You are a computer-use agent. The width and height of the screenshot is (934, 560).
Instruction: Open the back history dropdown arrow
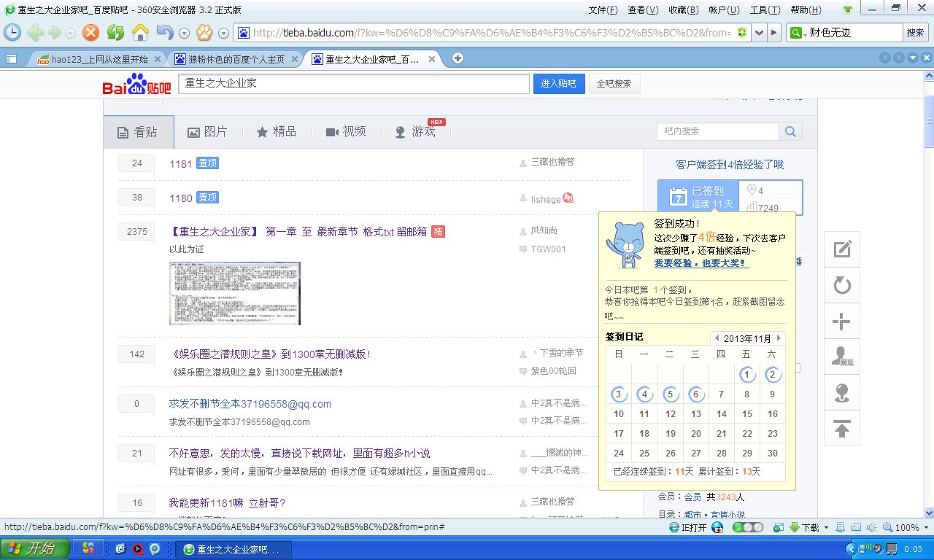point(71,34)
